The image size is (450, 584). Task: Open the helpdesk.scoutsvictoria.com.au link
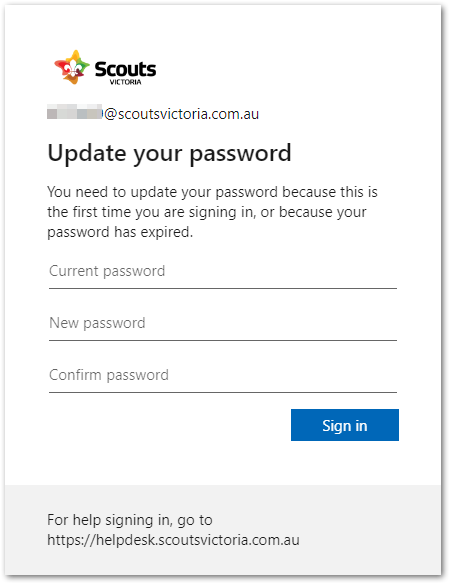173,540
